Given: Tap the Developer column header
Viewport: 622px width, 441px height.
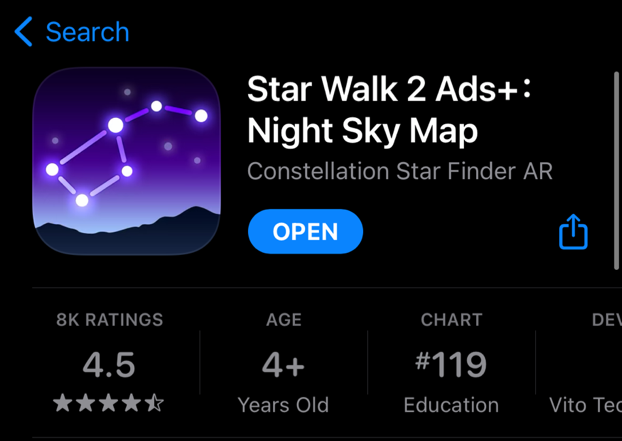Looking at the screenshot, I should 607,320.
